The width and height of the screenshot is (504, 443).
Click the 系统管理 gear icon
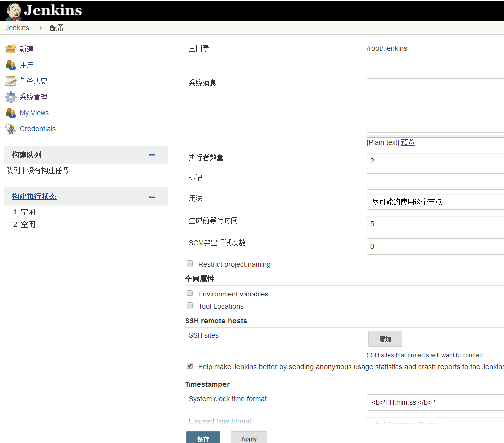pyautogui.click(x=10, y=97)
